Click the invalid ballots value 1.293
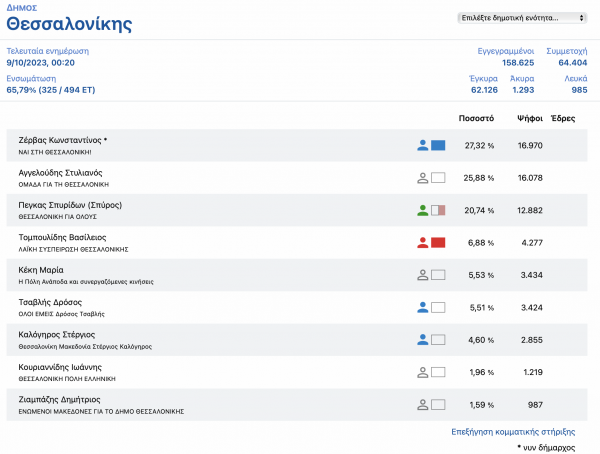This screenshot has height=454, width=600. (523, 90)
